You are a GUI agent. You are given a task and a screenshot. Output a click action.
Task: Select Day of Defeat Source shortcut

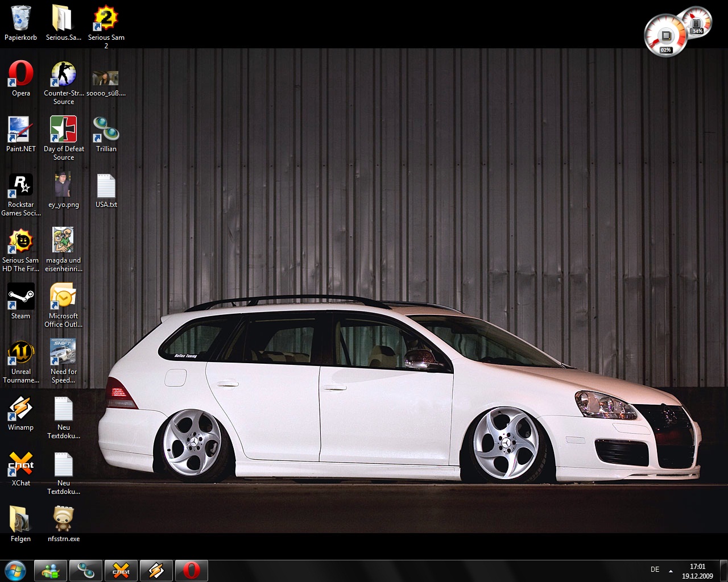click(x=63, y=130)
